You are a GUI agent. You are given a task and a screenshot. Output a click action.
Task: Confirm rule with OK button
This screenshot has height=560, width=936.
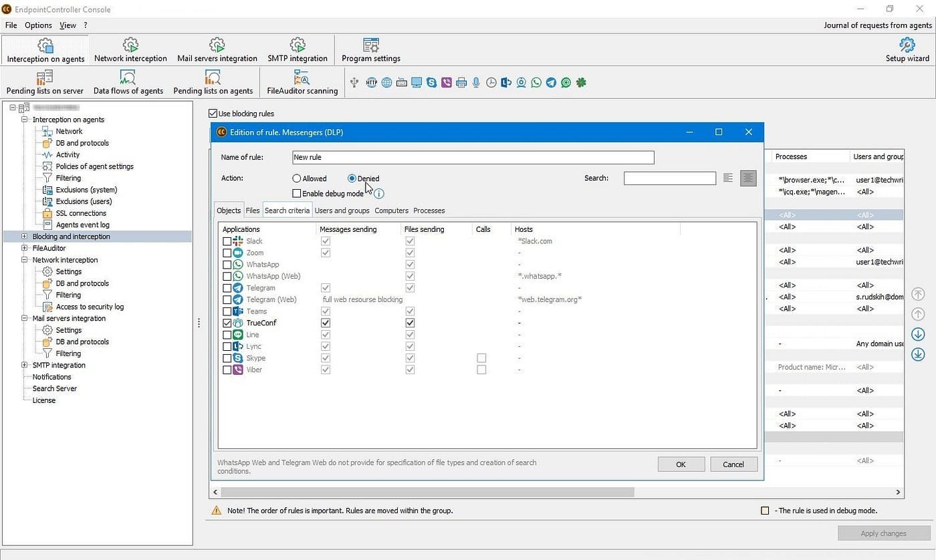click(681, 464)
